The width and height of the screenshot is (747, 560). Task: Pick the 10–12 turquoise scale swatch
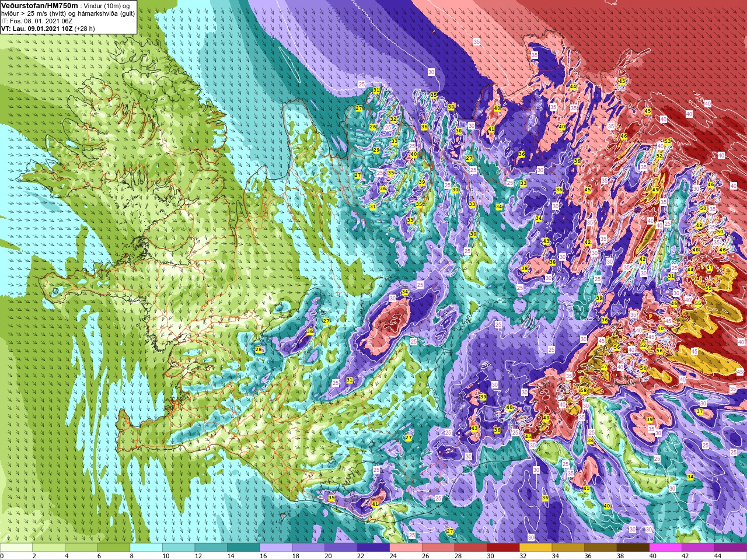(179, 548)
